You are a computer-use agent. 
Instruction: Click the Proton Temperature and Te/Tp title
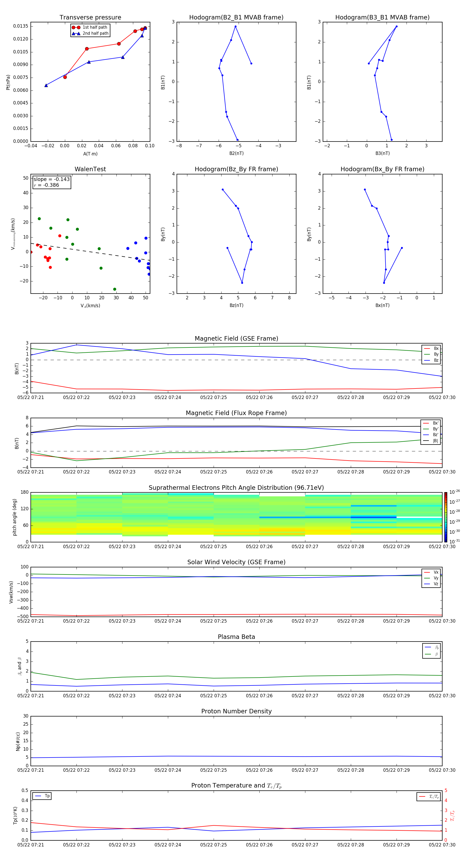236,786
